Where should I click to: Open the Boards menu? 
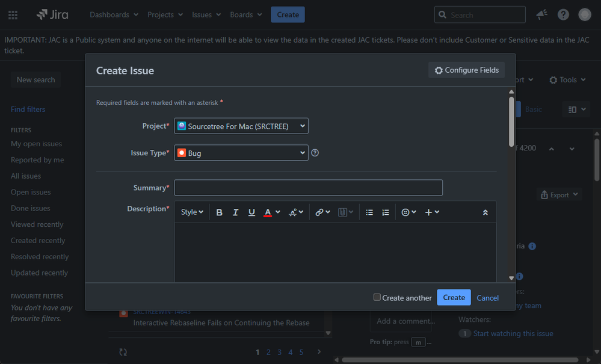point(245,14)
